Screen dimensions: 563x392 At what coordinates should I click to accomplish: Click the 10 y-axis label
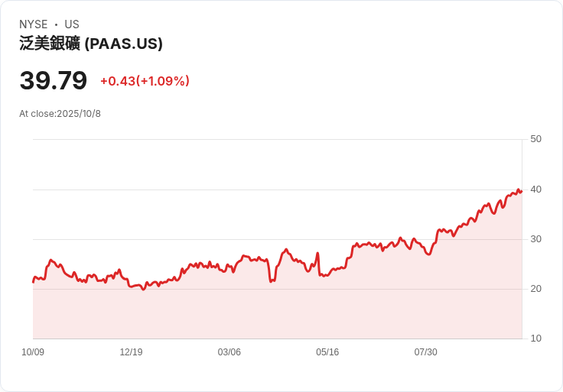click(535, 339)
